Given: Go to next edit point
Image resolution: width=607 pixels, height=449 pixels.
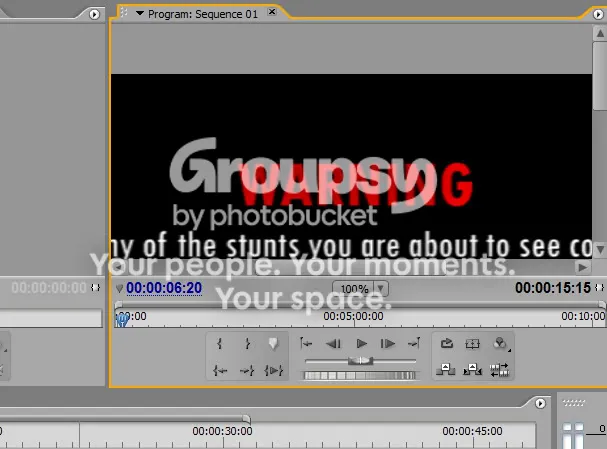Looking at the screenshot, I should pyautogui.click(x=414, y=343).
